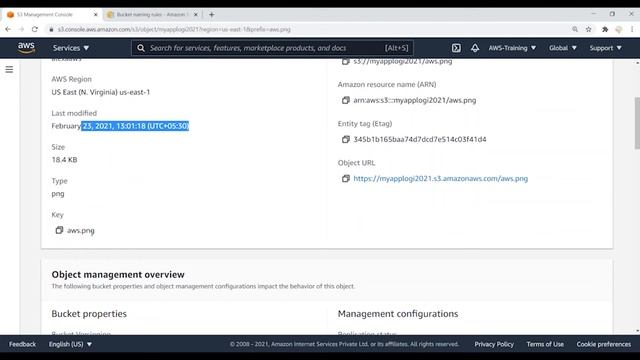The width and height of the screenshot is (640, 360).
Task: Click the browser forward arrow
Action: click(x=22, y=29)
